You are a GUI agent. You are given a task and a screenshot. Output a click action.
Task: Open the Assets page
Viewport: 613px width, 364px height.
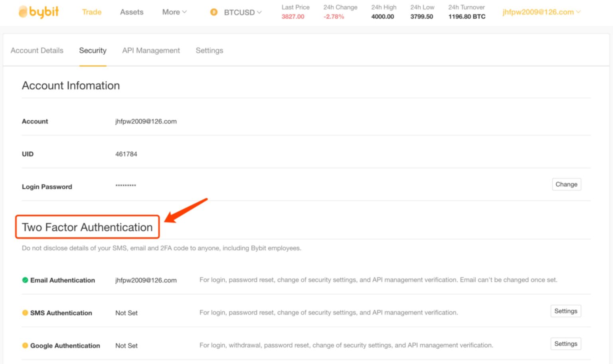131,12
